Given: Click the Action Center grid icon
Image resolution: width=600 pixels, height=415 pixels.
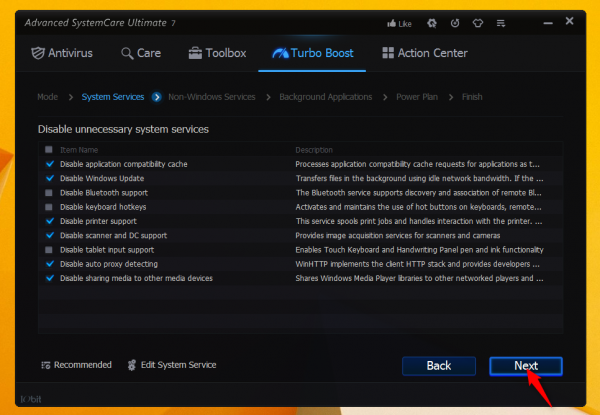Looking at the screenshot, I should (x=388, y=53).
